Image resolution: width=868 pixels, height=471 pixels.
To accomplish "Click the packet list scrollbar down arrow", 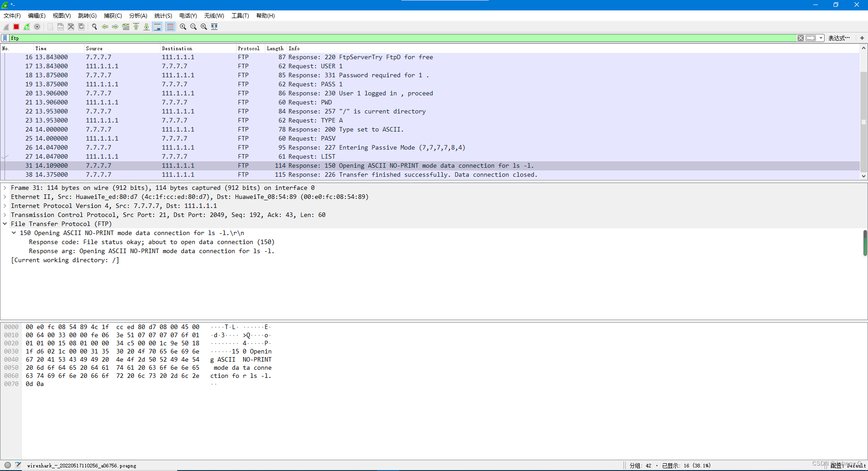I will tap(863, 176).
